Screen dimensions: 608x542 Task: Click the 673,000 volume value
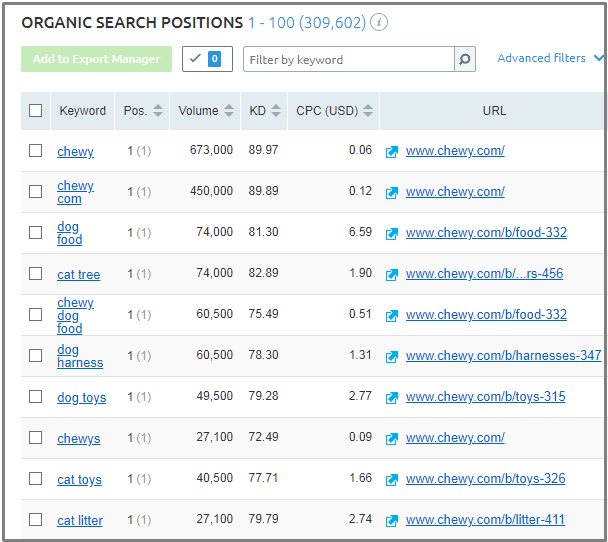pyautogui.click(x=211, y=150)
